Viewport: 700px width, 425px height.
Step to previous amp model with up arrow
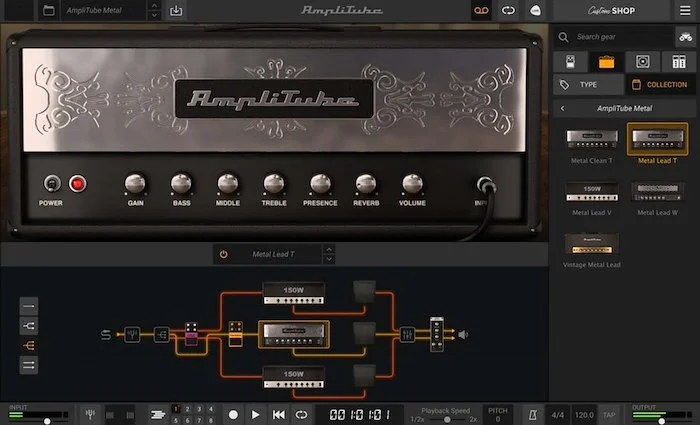pyautogui.click(x=329, y=249)
